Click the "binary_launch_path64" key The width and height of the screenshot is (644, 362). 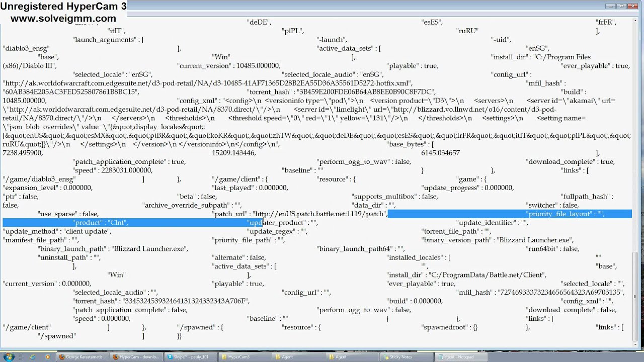[x=354, y=249]
